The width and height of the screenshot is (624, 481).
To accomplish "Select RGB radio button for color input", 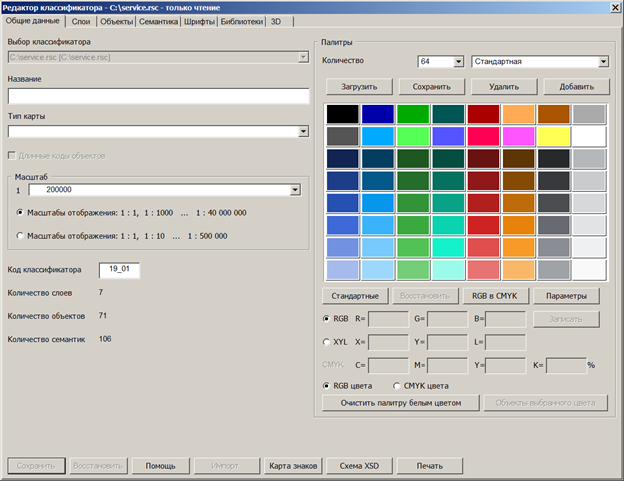I will click(328, 319).
